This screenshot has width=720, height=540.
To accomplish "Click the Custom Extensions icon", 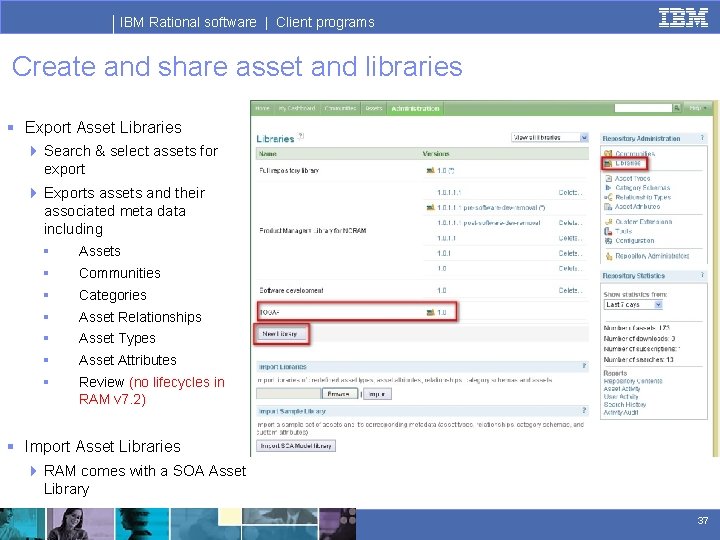I will [x=608, y=222].
